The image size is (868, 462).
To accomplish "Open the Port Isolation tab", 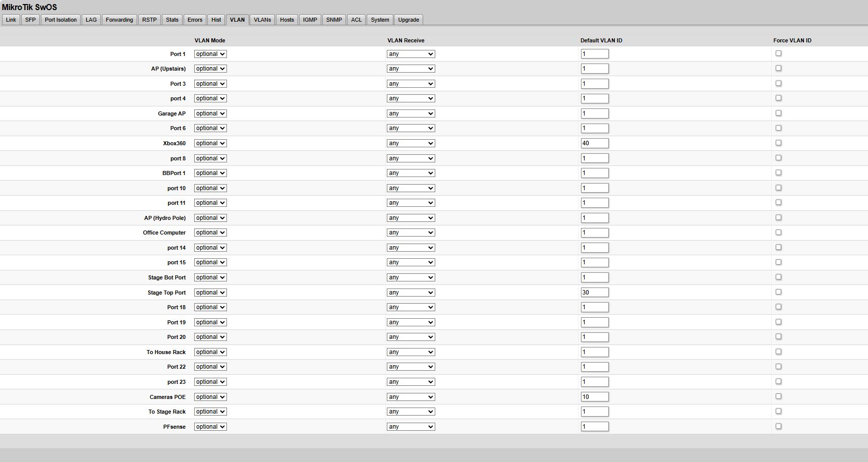I will point(61,20).
